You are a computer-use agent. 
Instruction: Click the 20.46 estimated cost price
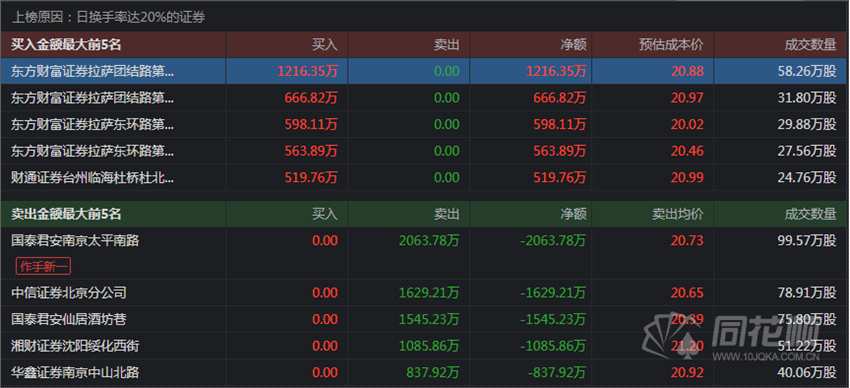click(x=687, y=151)
